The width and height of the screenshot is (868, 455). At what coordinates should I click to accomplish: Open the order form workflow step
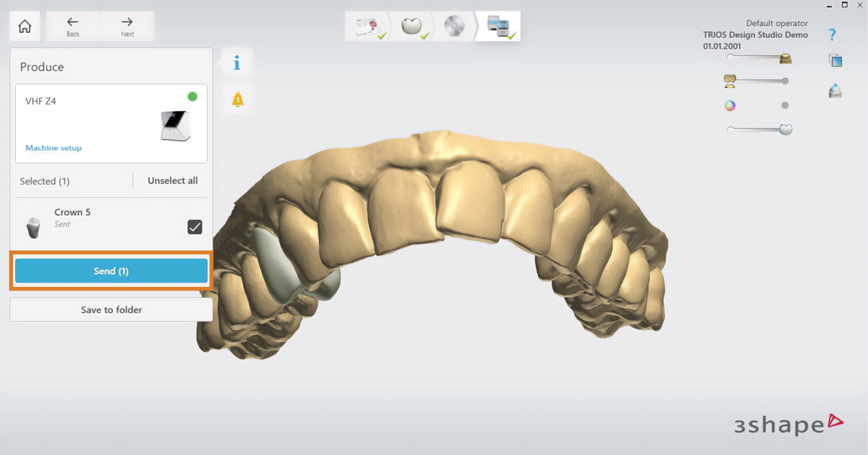(x=368, y=26)
